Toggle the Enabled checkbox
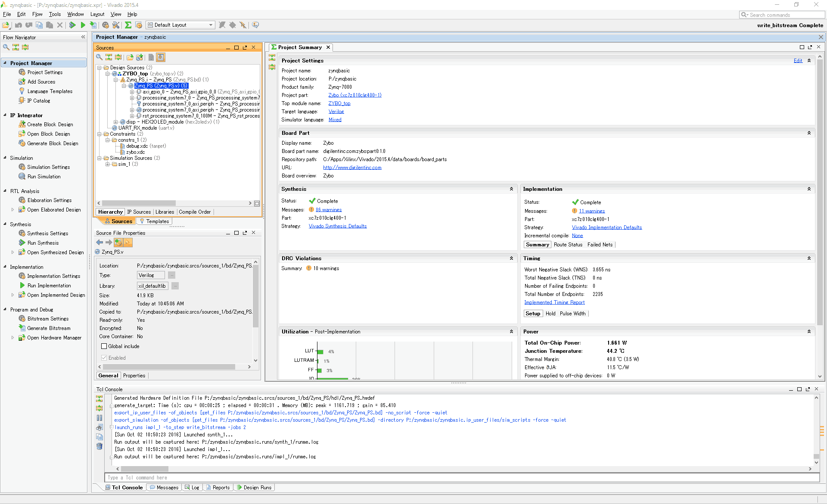This screenshot has height=504, width=827. tap(104, 358)
